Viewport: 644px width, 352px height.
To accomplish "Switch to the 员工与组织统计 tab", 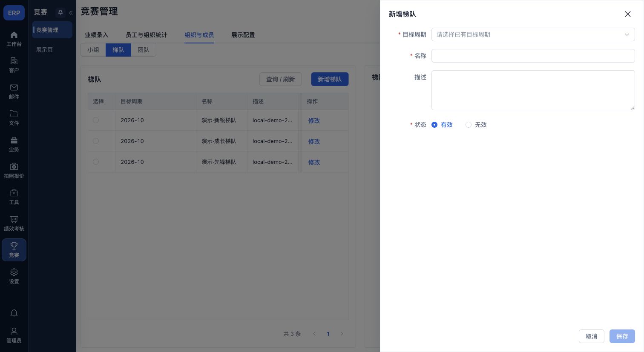I will coord(147,35).
